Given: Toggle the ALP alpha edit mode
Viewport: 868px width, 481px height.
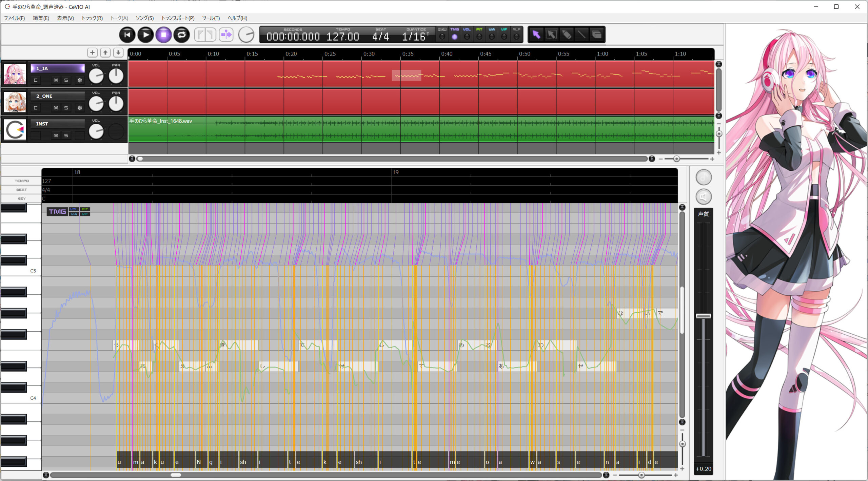Looking at the screenshot, I should tap(516, 35).
